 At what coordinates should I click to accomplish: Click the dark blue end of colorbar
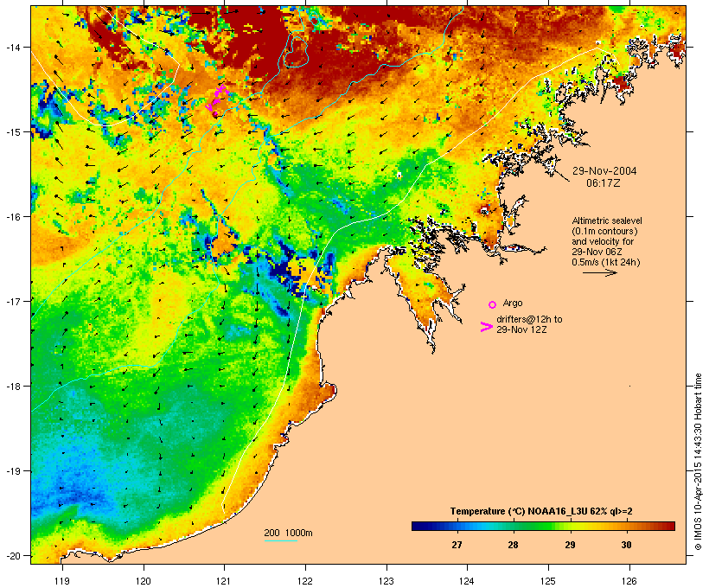418,526
